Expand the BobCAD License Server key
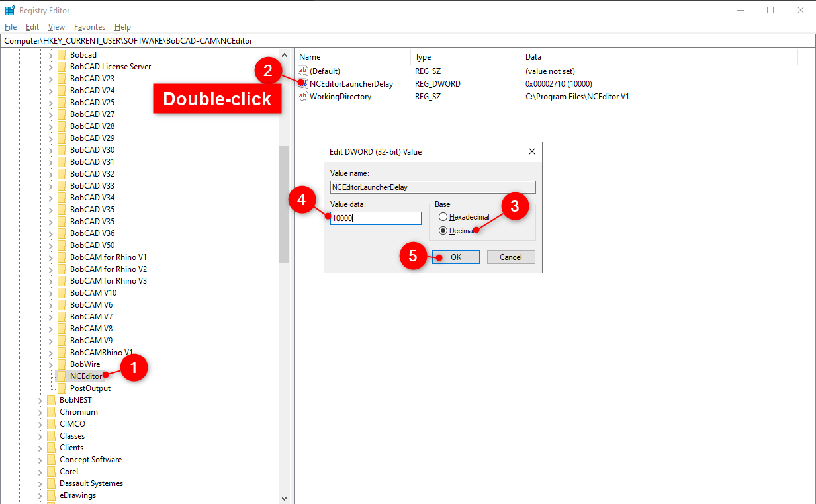This screenshot has height=504, width=816. tap(51, 67)
